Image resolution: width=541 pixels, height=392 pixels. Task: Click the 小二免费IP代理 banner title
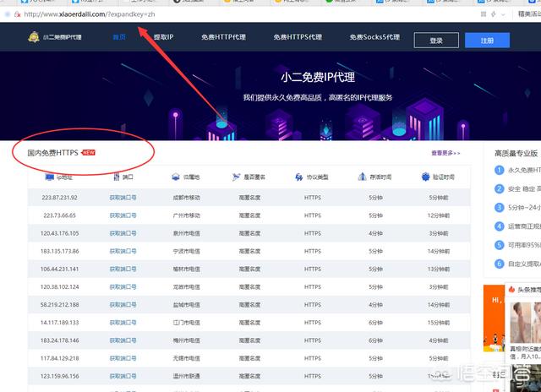pyautogui.click(x=318, y=77)
